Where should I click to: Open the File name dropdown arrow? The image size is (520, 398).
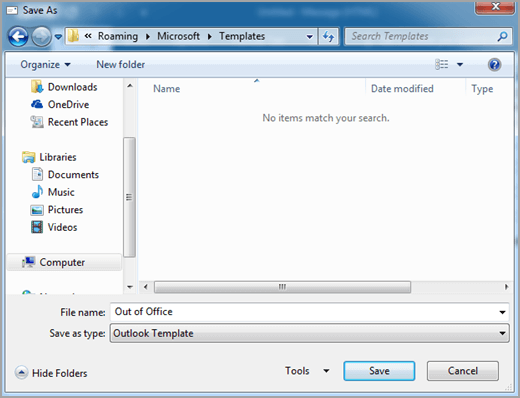[502, 312]
